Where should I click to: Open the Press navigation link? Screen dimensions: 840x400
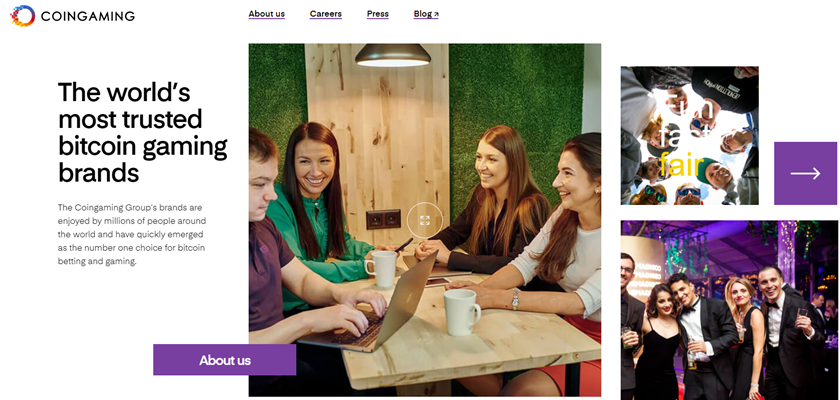378,14
